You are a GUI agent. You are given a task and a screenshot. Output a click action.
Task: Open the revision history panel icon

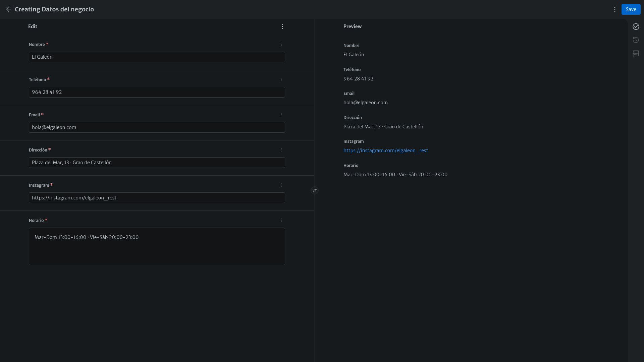coord(636,40)
